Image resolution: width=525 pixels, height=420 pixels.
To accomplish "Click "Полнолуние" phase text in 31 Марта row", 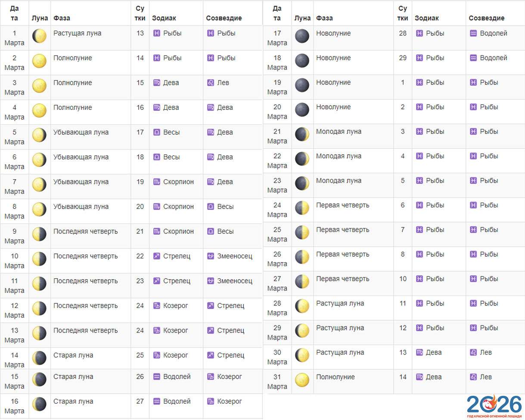I will coord(336,377).
